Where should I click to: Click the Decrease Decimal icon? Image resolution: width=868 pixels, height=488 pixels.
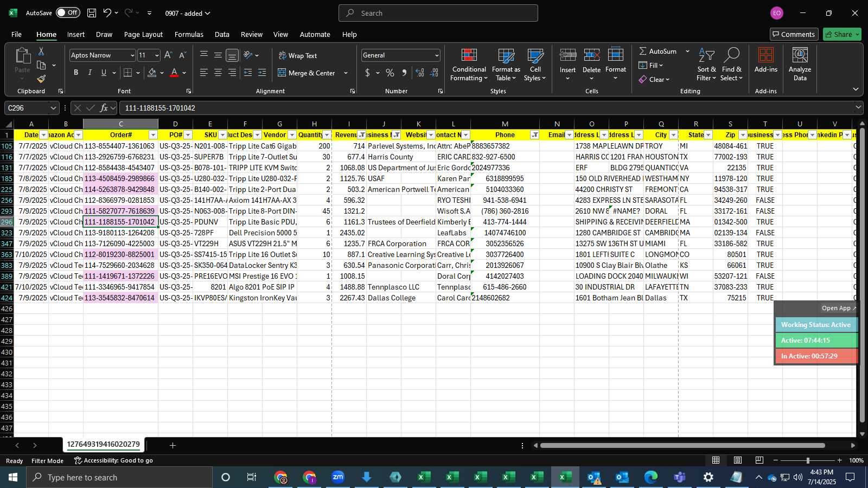click(x=434, y=73)
